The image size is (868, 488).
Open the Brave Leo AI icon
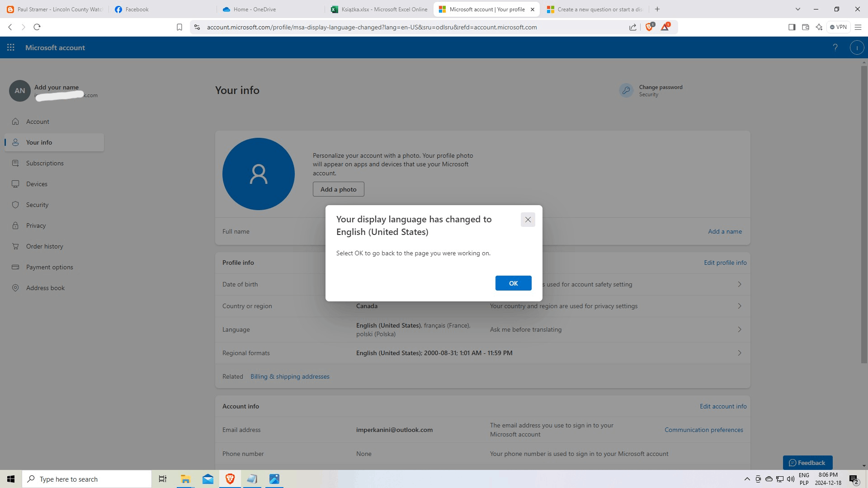819,27
